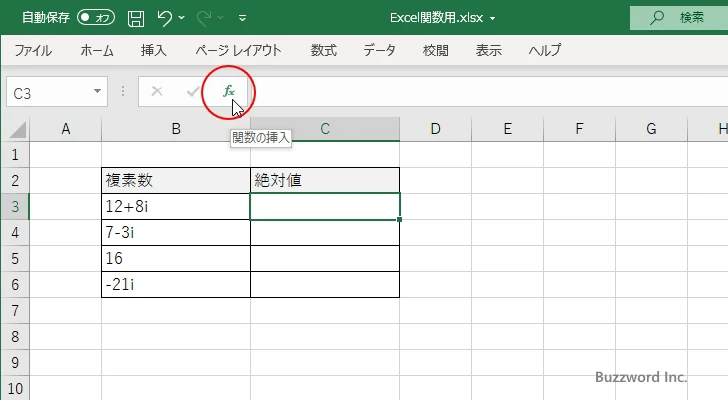Image resolution: width=728 pixels, height=400 pixels.
Task: Open the Undo history dropdown arrow
Action: [x=182, y=18]
